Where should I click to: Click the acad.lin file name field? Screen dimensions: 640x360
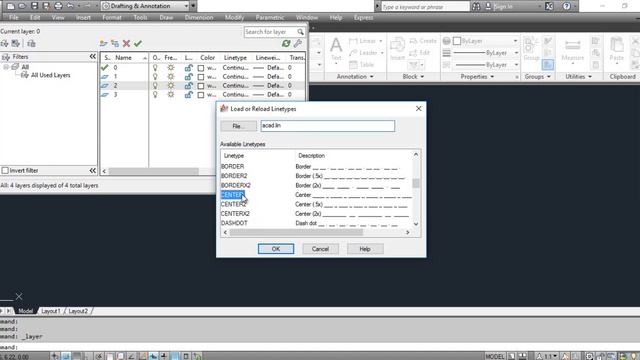328,126
